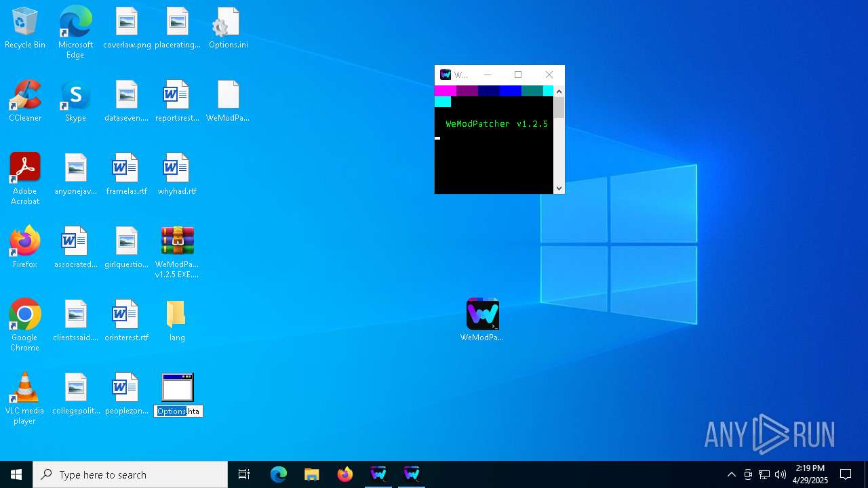Select the framelas.rtf document icon
Screen dimensions: 868x488
coord(127,175)
